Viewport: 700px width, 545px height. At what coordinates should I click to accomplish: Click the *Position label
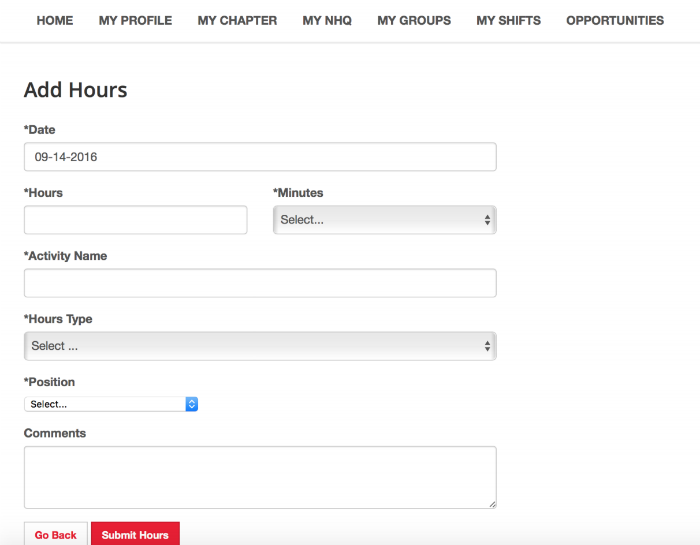[x=49, y=382]
